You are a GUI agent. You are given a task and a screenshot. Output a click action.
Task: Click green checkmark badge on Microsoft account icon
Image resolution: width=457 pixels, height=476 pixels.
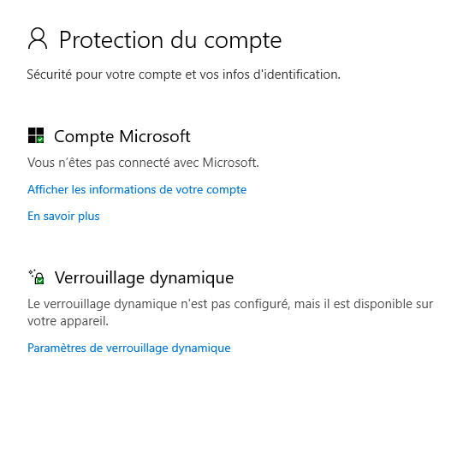40,140
